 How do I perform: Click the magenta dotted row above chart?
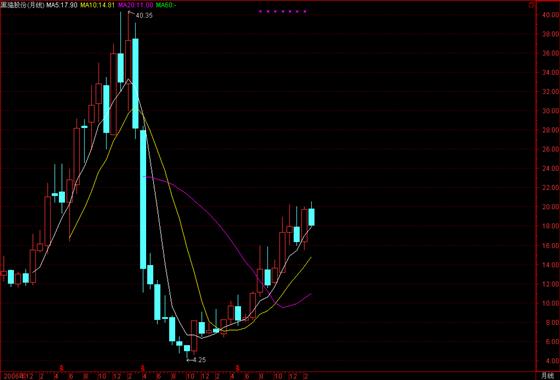[282, 11]
